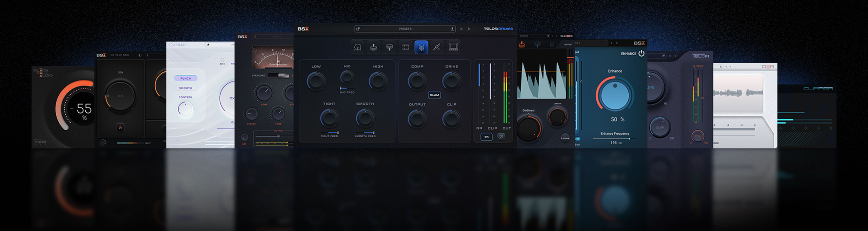
Task: Select the orange snare icon in Silencer plugin
Action: pyautogui.click(x=522, y=44)
